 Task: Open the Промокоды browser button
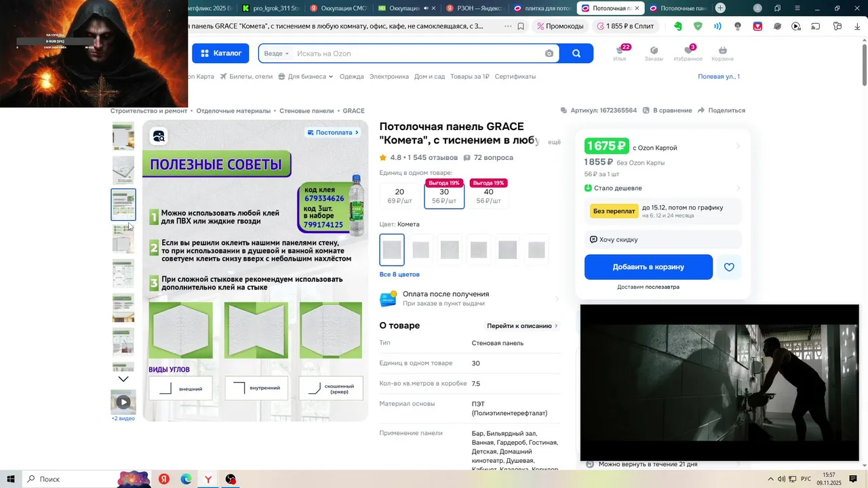tap(559, 26)
